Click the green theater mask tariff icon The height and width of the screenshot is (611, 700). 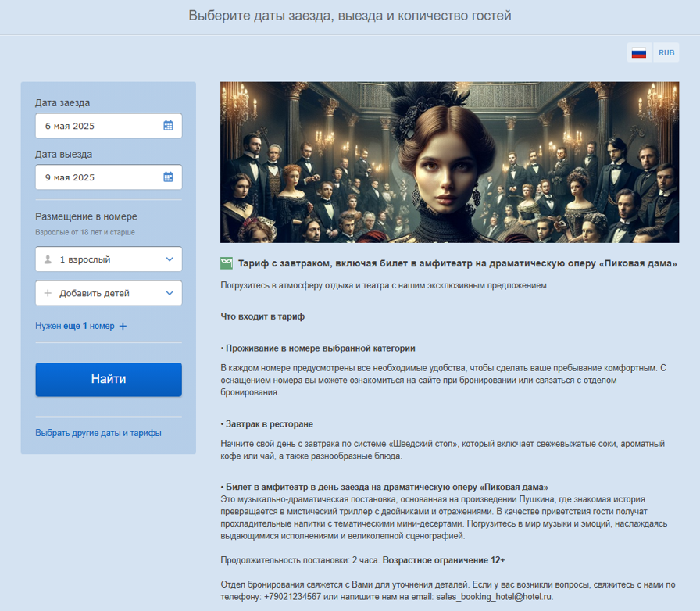[227, 263]
